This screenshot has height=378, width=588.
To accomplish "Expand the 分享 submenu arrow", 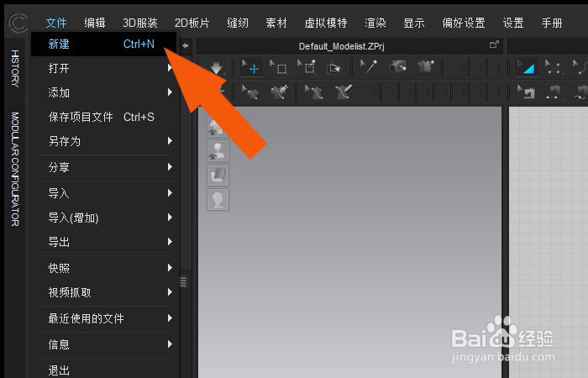I will [x=170, y=167].
